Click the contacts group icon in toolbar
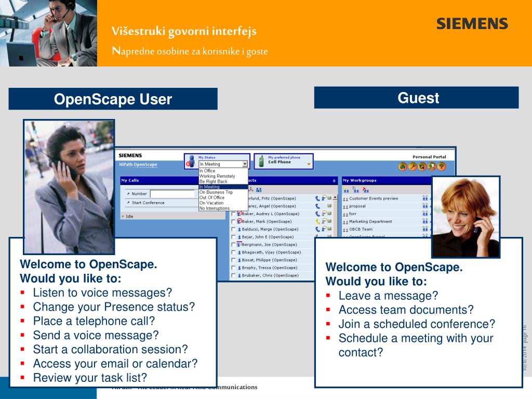Image resolution: width=532 pixels, height=399 pixels. [x=259, y=190]
